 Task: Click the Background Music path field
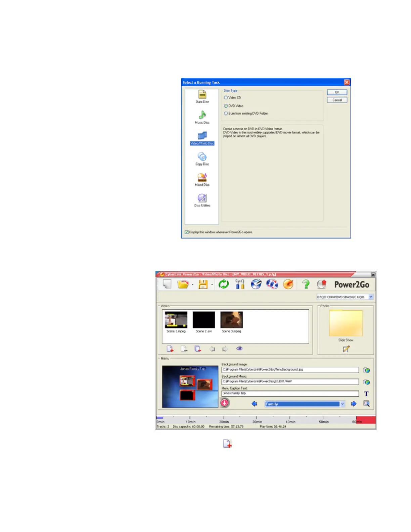point(290,382)
